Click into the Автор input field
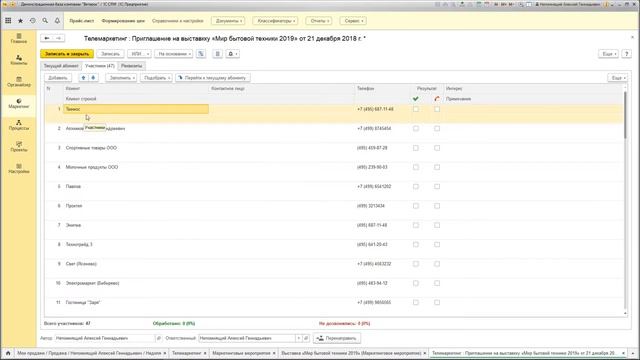 pyautogui.click(x=105, y=338)
